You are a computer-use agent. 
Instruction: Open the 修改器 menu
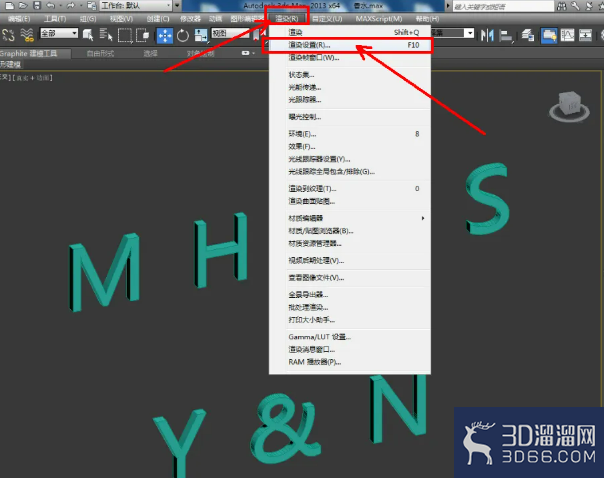190,18
